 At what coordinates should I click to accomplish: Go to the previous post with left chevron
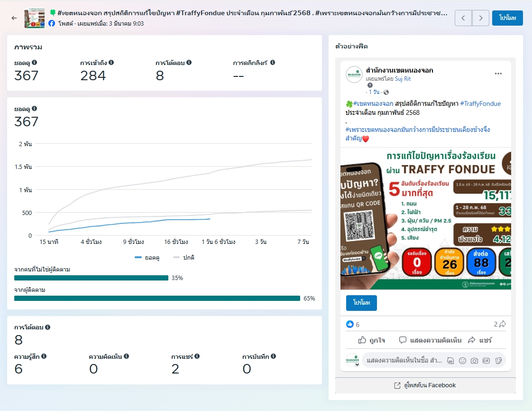pos(463,18)
